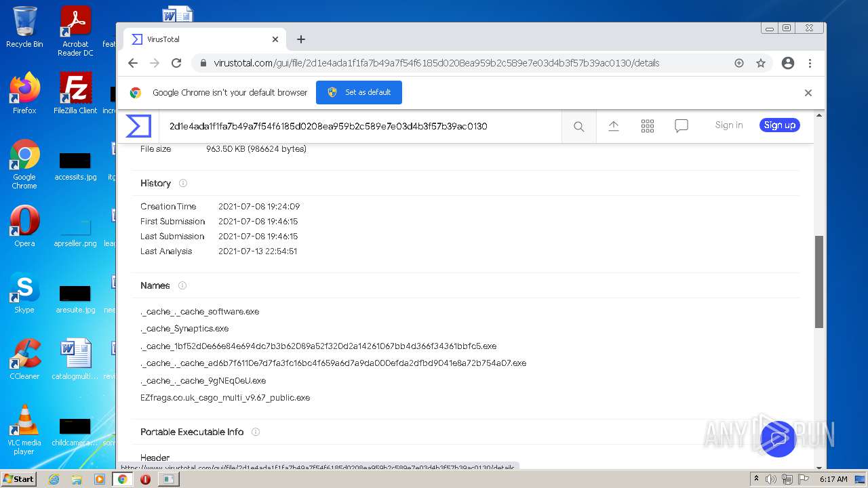Click the Opera taskbar icon
868x488 pixels.
pos(145,479)
